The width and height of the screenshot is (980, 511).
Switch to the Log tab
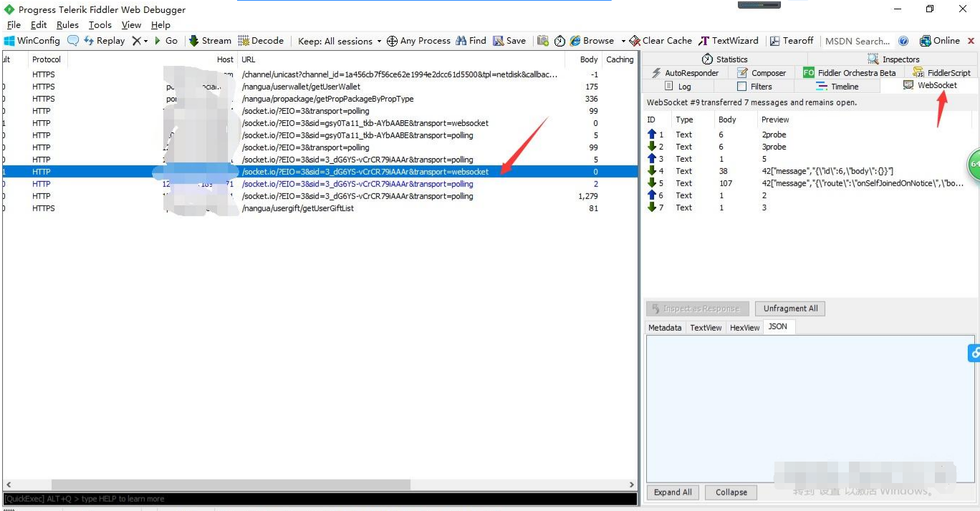[x=678, y=87]
